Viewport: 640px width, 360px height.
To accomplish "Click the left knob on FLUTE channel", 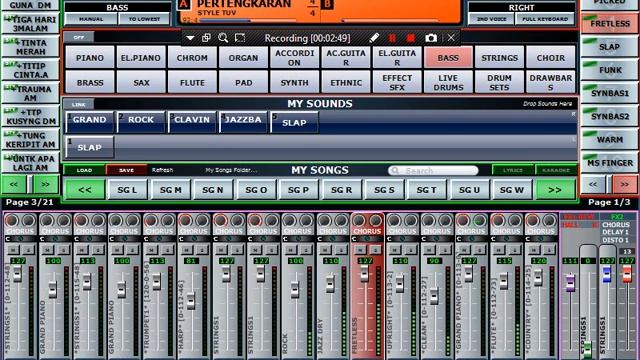I will click(498, 220).
